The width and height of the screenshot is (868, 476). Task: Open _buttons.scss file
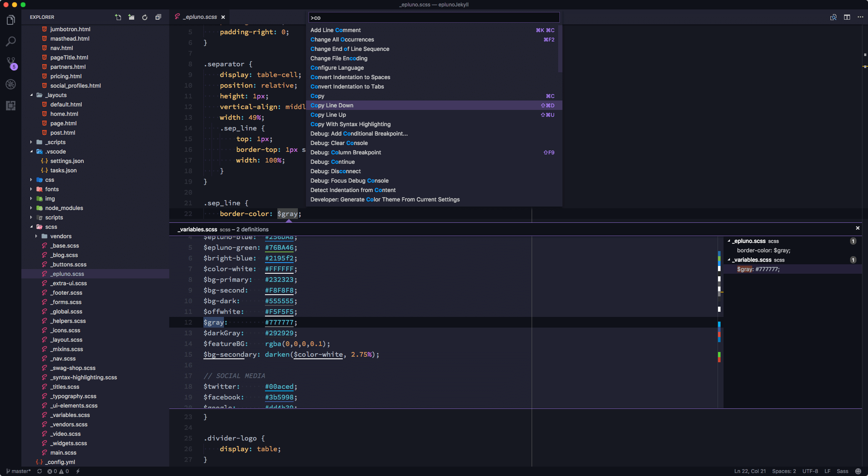[x=68, y=264]
